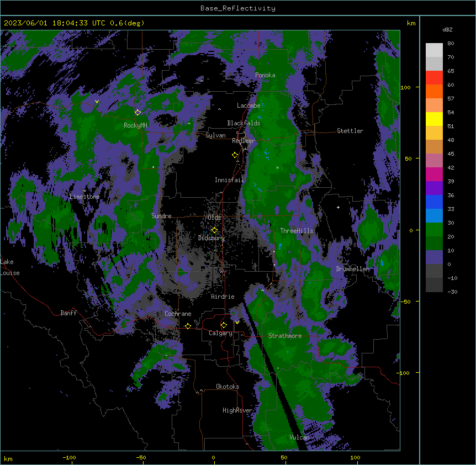The image size is (476, 465).
Task: Pick the slate blue 10 dBZ legend swatch
Action: 434,257
